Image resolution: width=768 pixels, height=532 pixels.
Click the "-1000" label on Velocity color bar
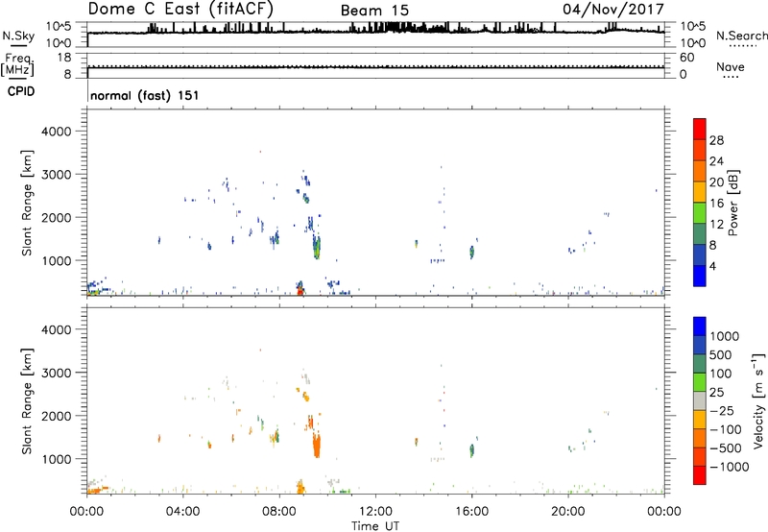point(730,467)
